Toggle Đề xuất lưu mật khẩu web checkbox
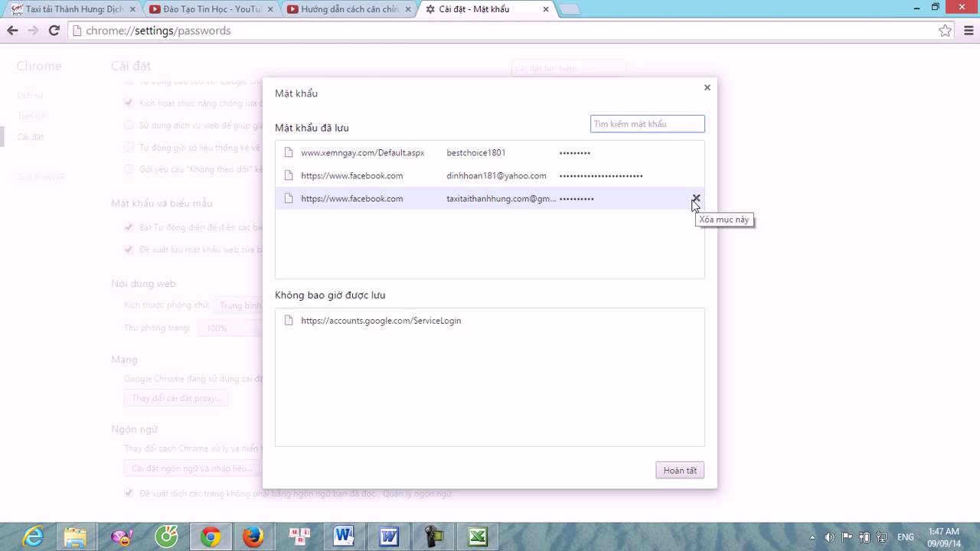This screenshot has height=551, width=980. point(129,249)
